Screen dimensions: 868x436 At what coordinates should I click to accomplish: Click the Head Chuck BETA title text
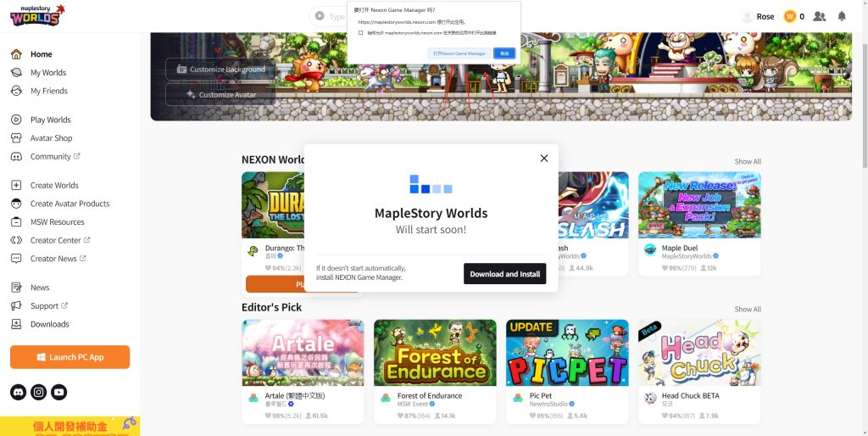coord(690,395)
